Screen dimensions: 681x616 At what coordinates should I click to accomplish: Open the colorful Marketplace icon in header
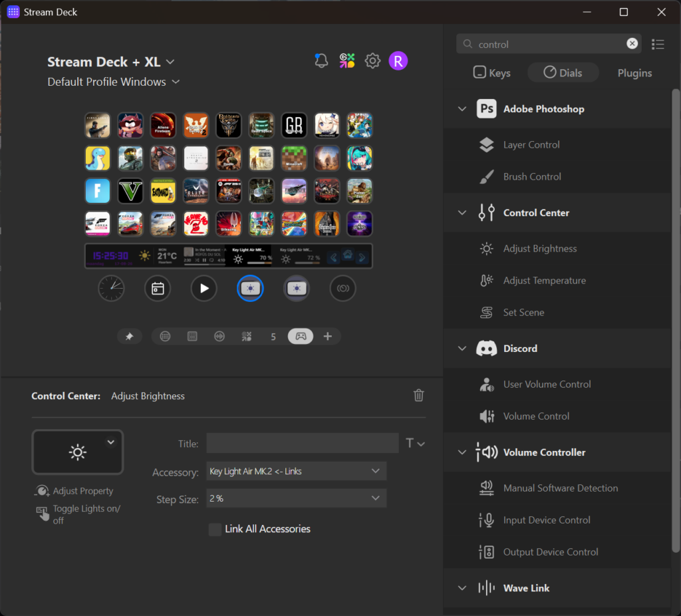pyautogui.click(x=347, y=61)
